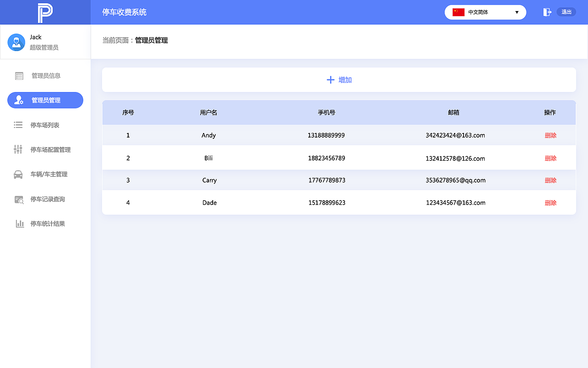Click the 管理员管理 user-gear icon
The height and width of the screenshot is (368, 588).
(19, 100)
